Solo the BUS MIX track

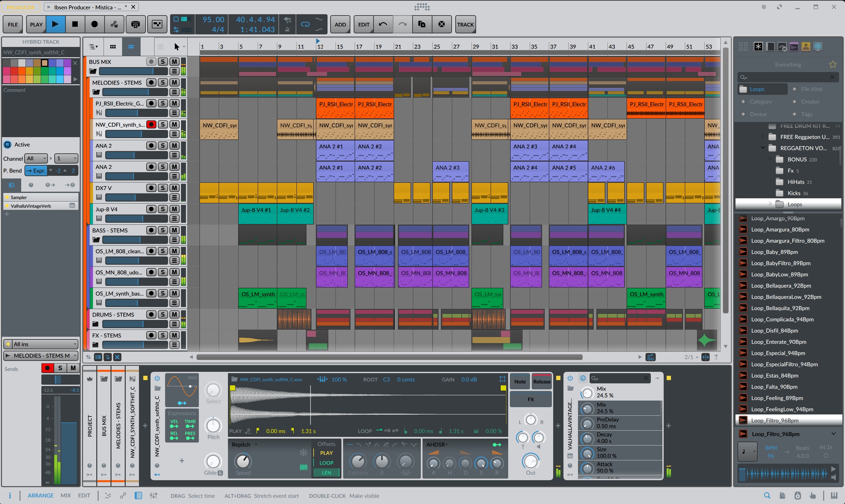pos(163,61)
